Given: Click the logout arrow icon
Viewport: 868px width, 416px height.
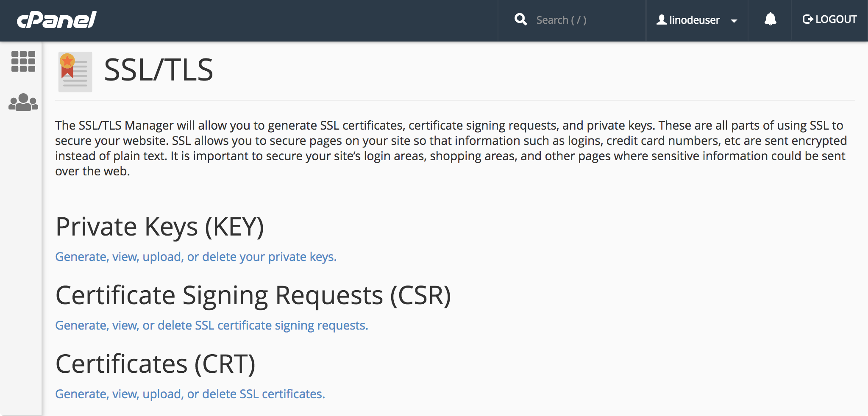Looking at the screenshot, I should (808, 19).
